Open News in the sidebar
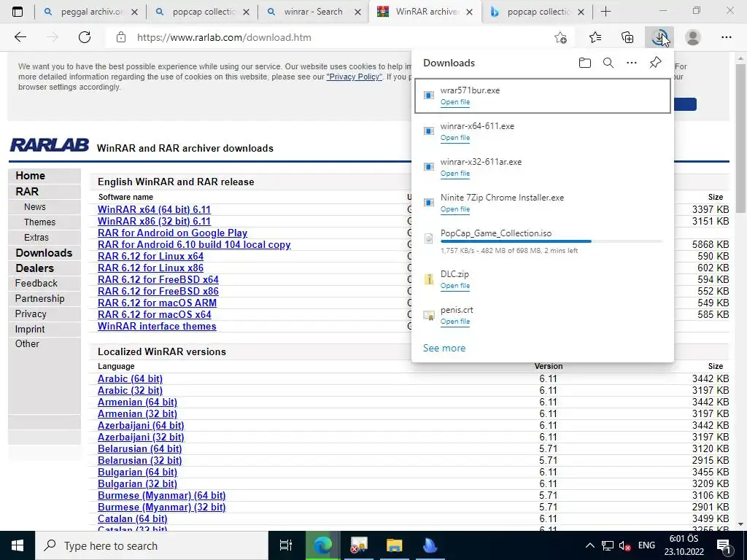Image resolution: width=747 pixels, height=560 pixels. [35, 206]
